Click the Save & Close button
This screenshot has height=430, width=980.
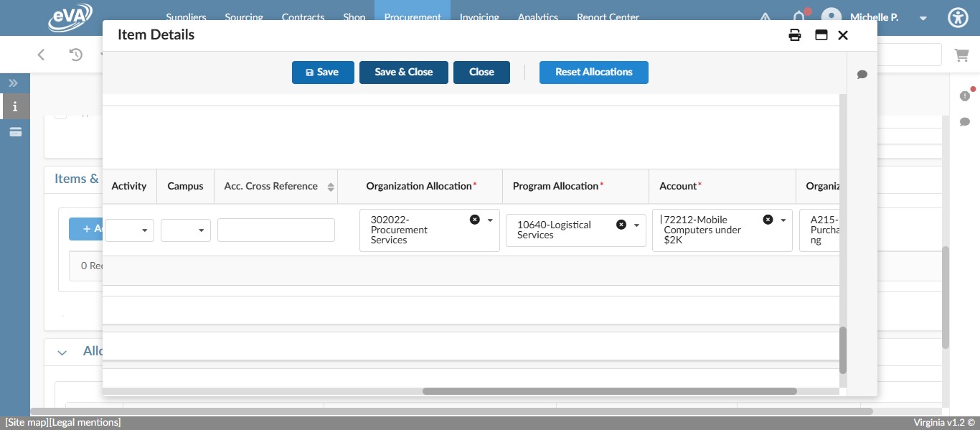click(403, 72)
